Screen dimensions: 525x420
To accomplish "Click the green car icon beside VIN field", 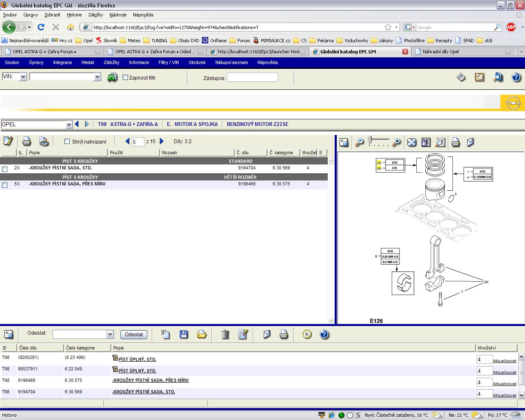I will [x=112, y=78].
